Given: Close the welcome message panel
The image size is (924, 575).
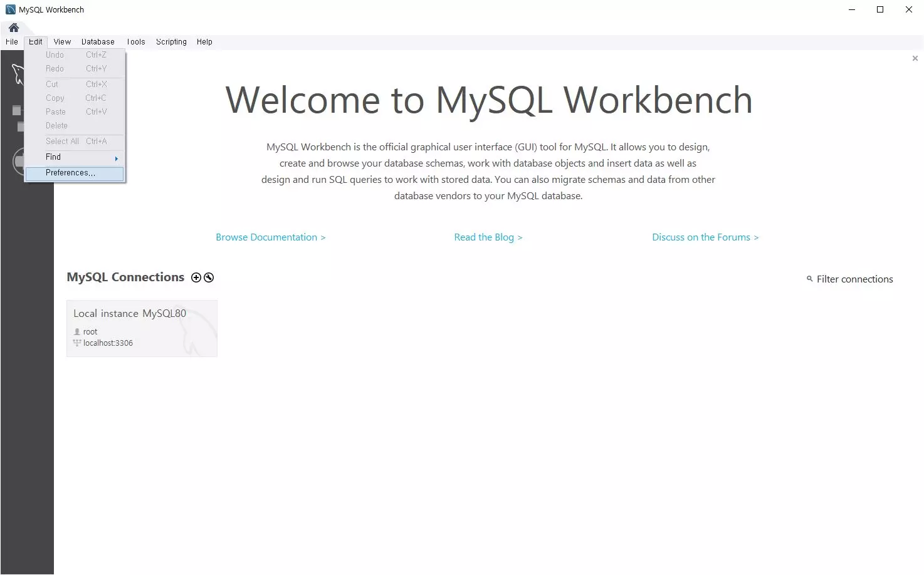Looking at the screenshot, I should pos(915,58).
